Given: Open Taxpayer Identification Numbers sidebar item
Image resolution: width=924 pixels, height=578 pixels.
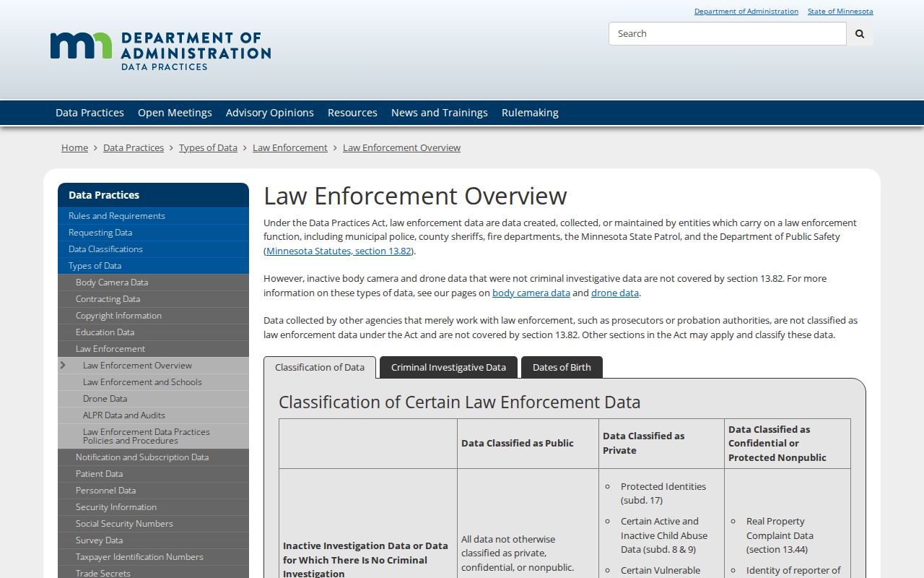Looking at the screenshot, I should [153, 557].
